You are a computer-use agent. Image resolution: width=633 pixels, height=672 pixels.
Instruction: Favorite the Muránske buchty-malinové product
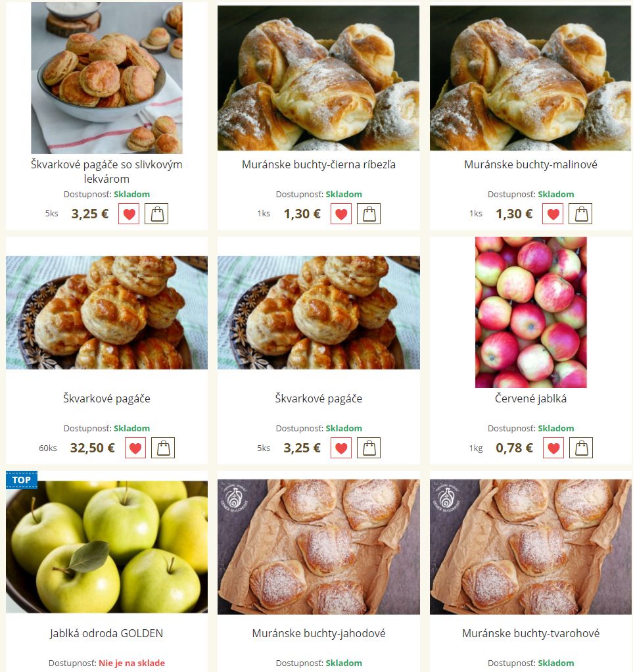pos(553,214)
